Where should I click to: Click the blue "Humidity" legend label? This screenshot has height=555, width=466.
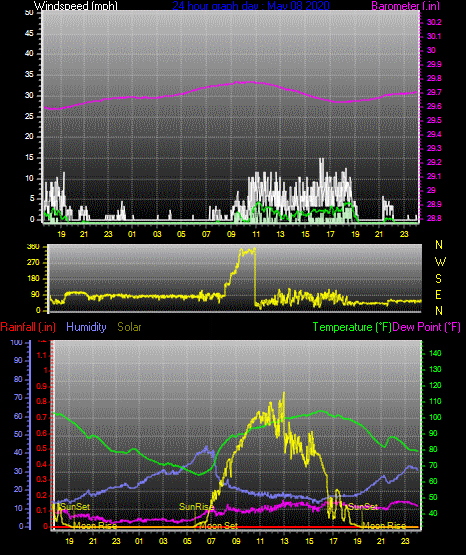[86, 327]
